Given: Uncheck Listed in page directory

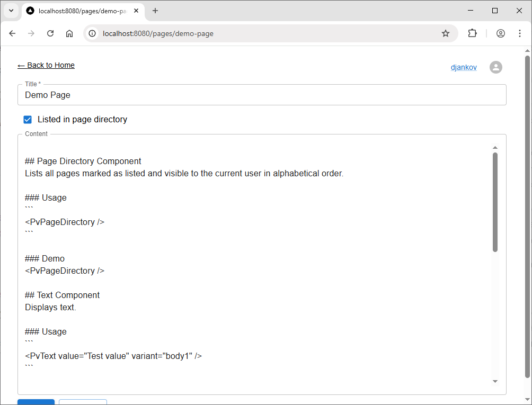Looking at the screenshot, I should click(28, 120).
